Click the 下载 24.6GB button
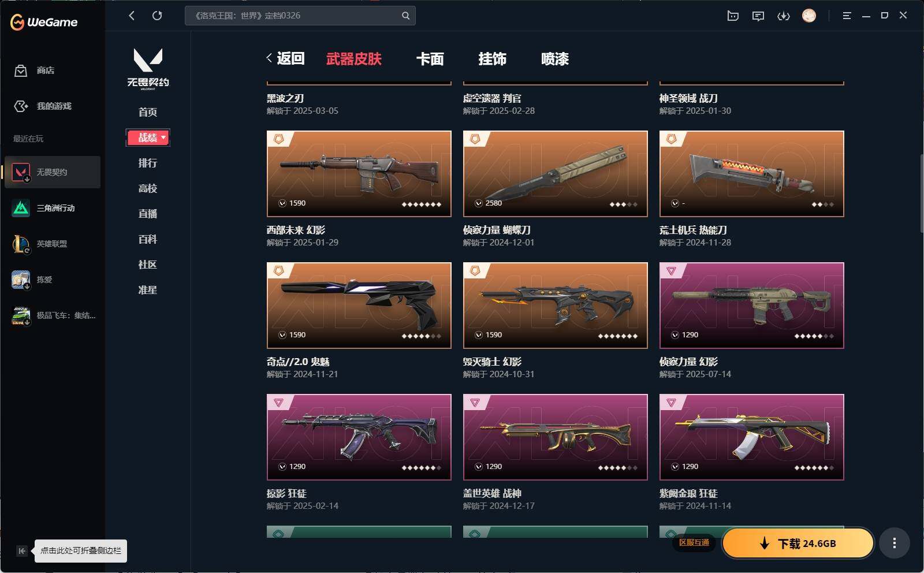This screenshot has height=573, width=924. click(x=798, y=543)
